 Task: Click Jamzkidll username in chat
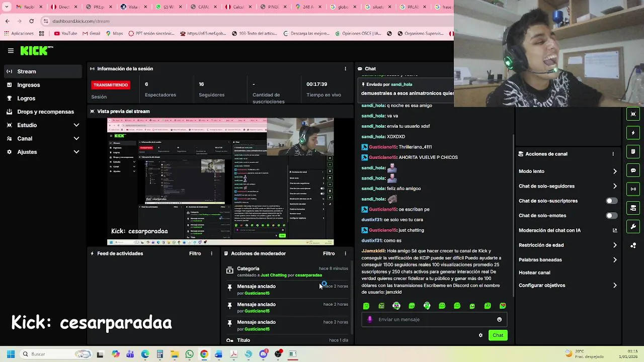pos(373,251)
